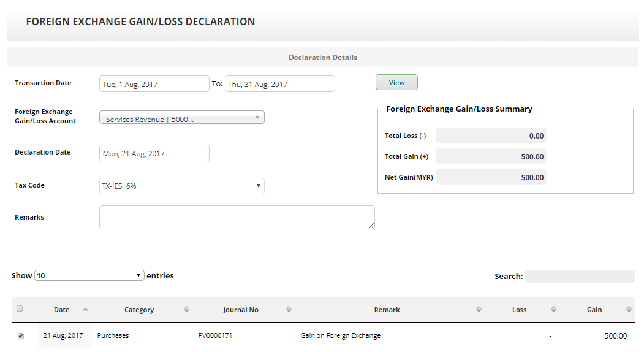Open the Foreign Exchange Gain/Loss Account dropdown
Screen dimensions: 644x352
pos(181,118)
